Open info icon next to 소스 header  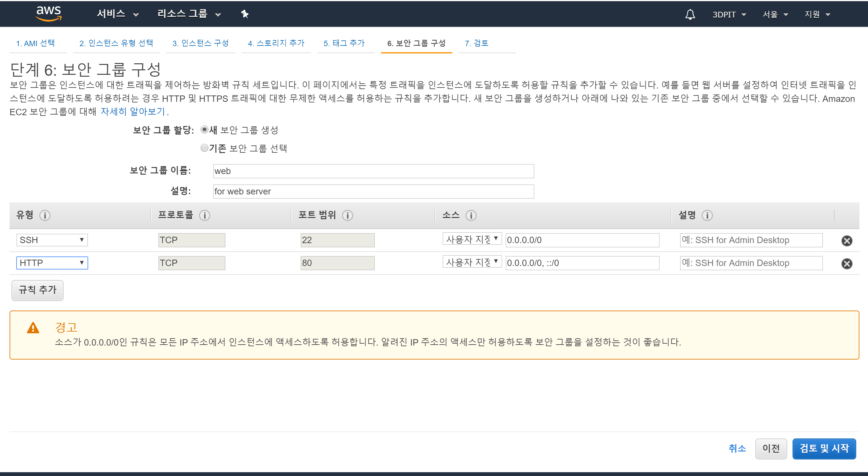pos(471,215)
